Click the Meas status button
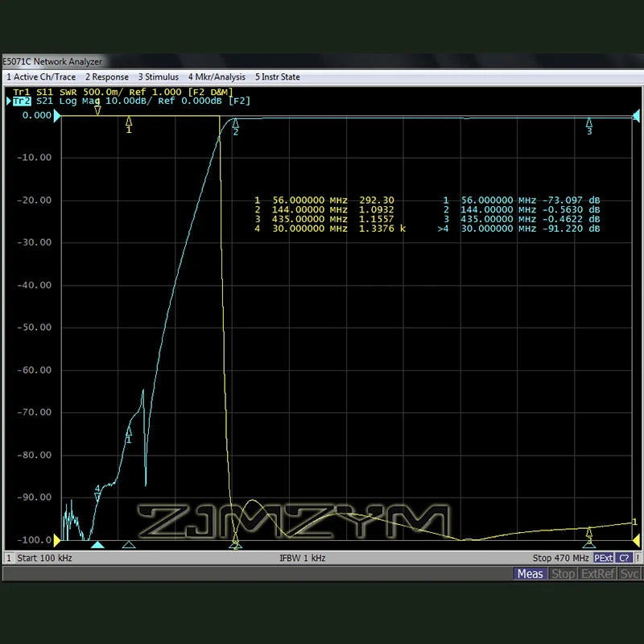 [530, 573]
